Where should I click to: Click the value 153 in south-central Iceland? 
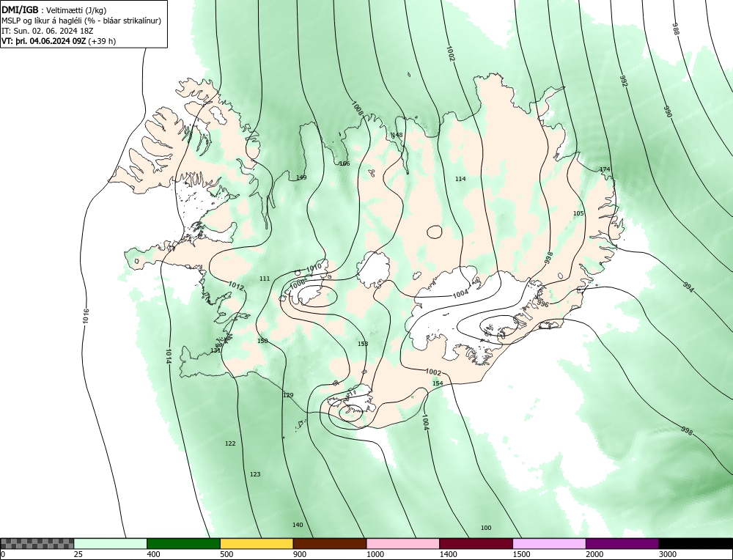coord(363,344)
